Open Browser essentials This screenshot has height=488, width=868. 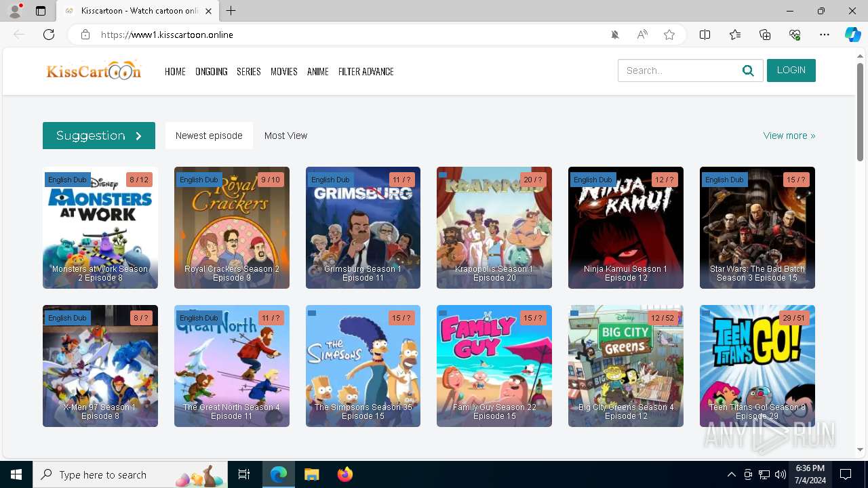tap(795, 35)
